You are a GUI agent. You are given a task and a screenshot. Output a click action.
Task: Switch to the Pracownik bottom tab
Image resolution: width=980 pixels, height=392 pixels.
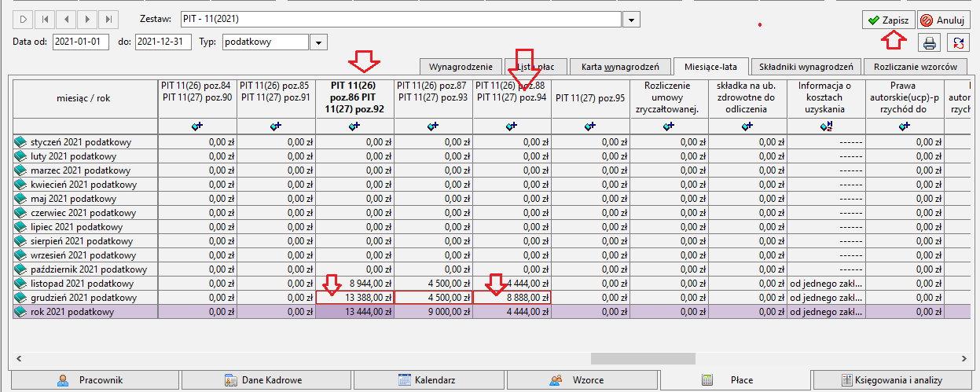pos(94,380)
